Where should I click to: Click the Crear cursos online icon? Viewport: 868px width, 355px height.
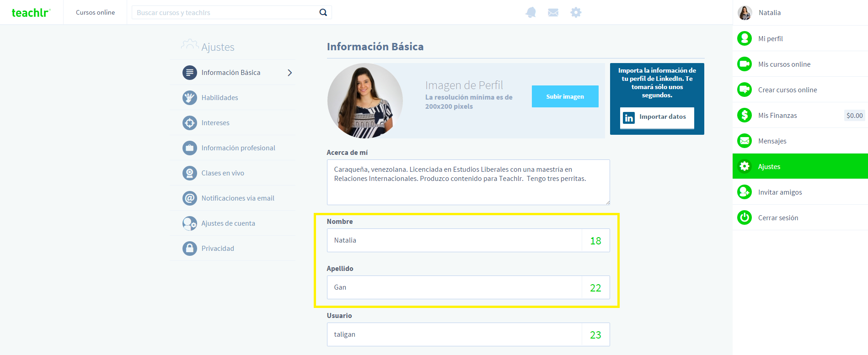click(x=745, y=90)
